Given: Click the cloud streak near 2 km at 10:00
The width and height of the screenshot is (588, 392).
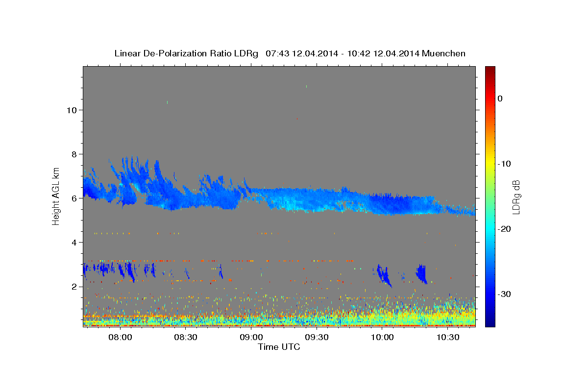Looking at the screenshot, I should [x=384, y=275].
